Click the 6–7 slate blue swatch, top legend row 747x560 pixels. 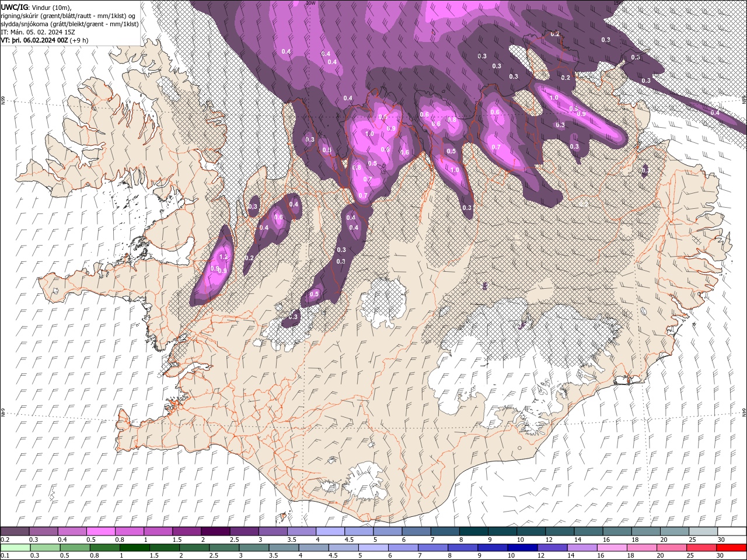pyautogui.click(x=416, y=531)
